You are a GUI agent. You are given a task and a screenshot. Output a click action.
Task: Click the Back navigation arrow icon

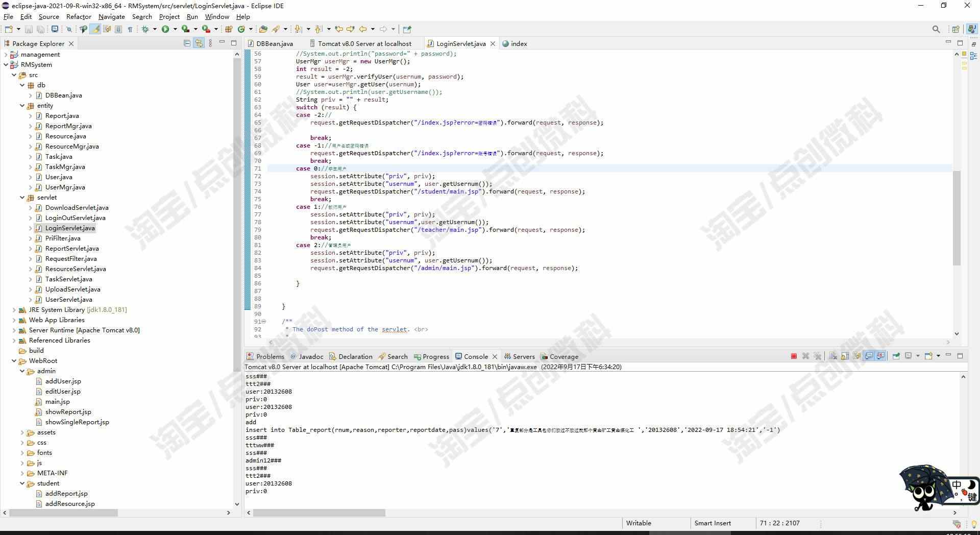[363, 29]
